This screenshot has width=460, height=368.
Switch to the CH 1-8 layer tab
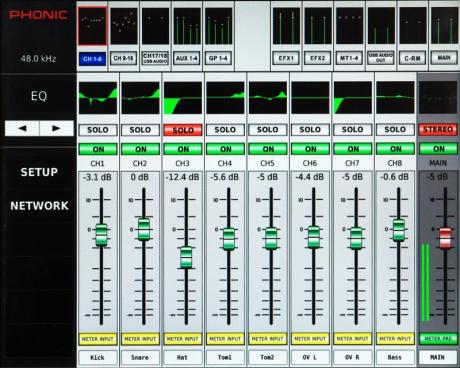93,59
